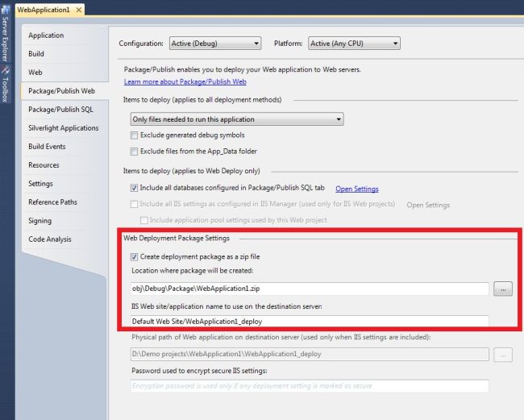Viewport: 524px width, 420px height.
Task: Switch to the Build properties page
Action: click(36, 54)
